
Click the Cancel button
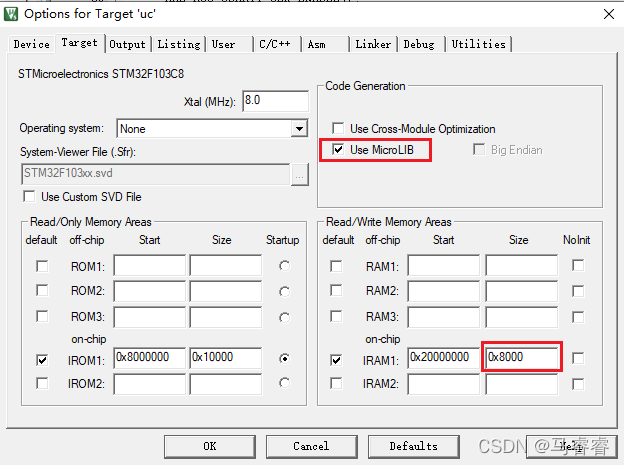coord(311,446)
